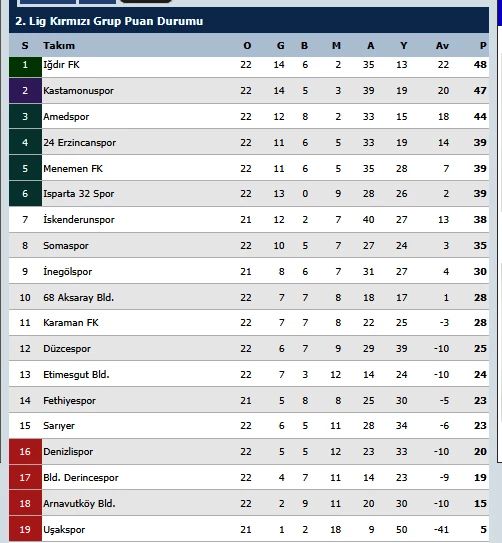The height and width of the screenshot is (543, 502).
Task: Select Amedspor in the standings
Action: [x=66, y=117]
